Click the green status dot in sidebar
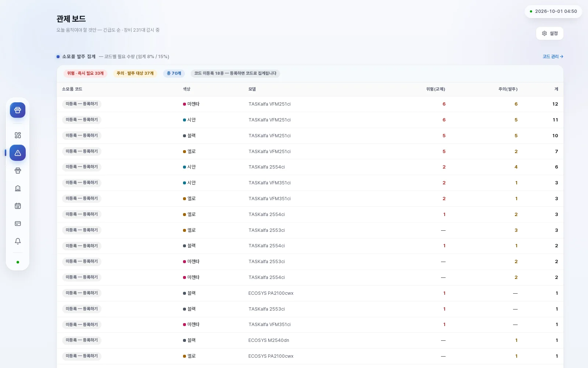588x368 pixels. pyautogui.click(x=18, y=262)
